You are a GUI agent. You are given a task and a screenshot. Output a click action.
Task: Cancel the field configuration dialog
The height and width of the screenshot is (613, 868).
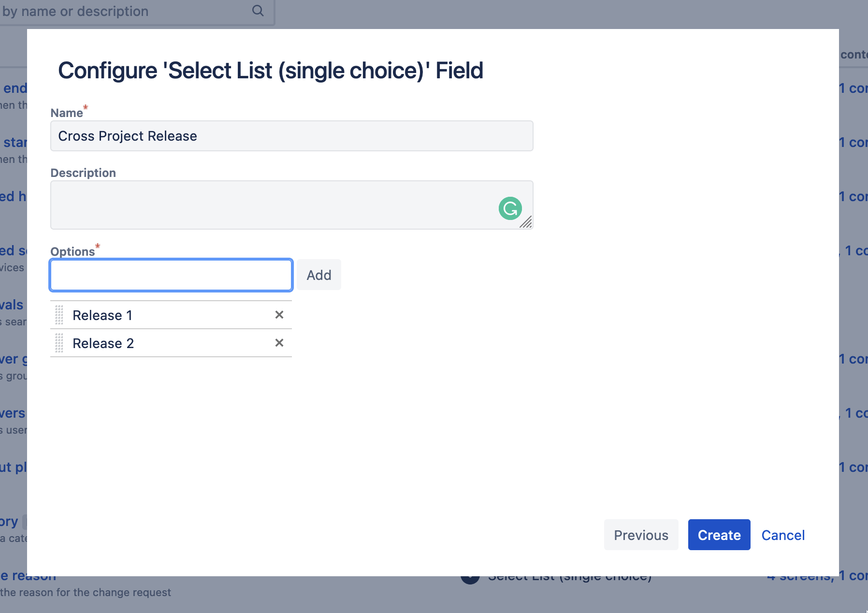(x=783, y=535)
